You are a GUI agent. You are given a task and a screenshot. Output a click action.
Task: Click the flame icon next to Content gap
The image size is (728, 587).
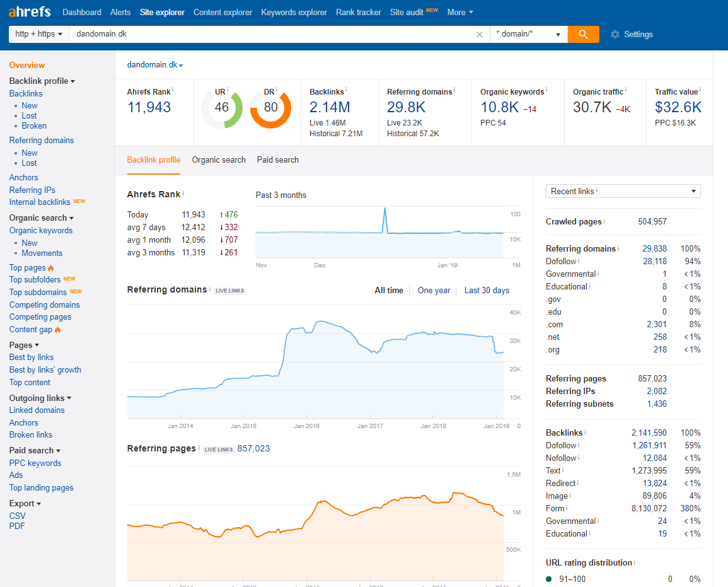(57, 330)
